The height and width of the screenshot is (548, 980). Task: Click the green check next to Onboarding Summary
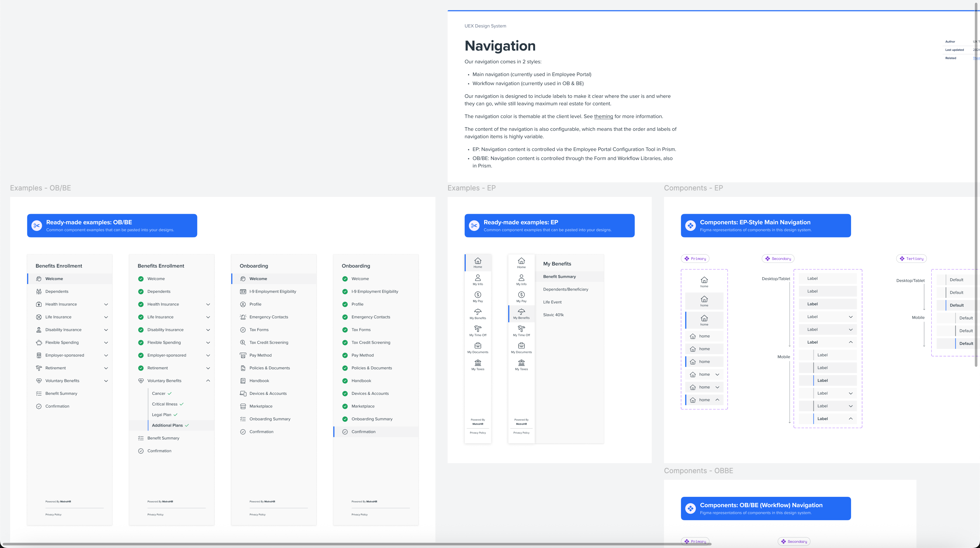click(x=345, y=419)
